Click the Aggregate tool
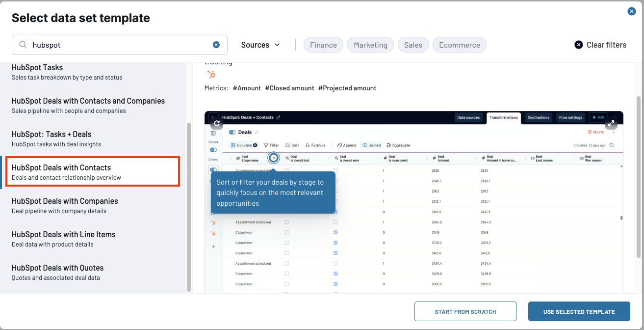The image size is (644, 330). 398,145
